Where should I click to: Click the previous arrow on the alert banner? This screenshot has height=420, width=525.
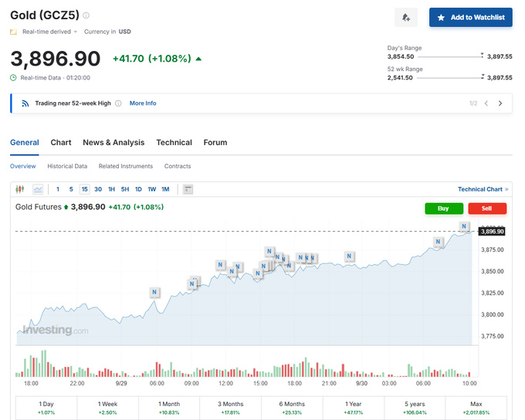[486, 103]
